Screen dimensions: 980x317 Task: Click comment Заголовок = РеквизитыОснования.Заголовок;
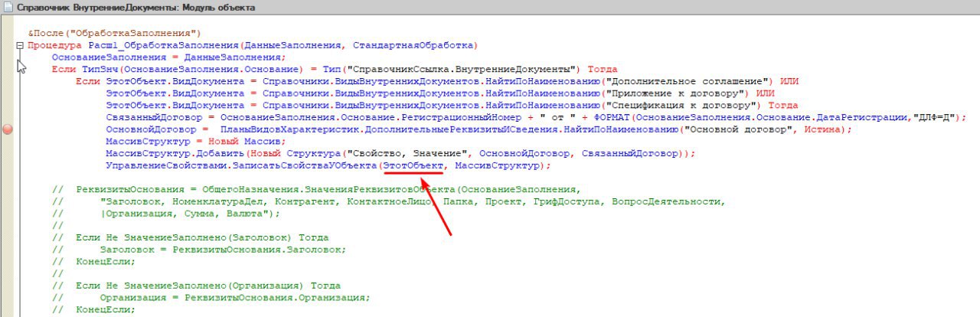coord(198,250)
